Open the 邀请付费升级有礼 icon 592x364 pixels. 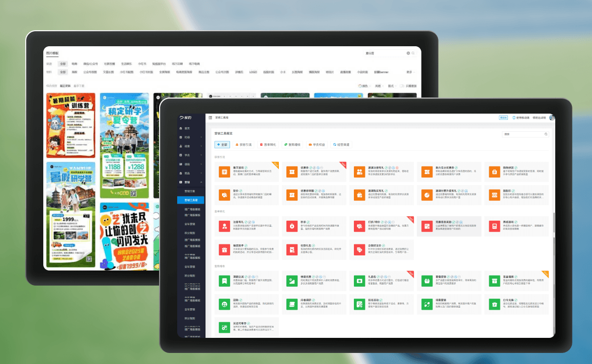427,195
